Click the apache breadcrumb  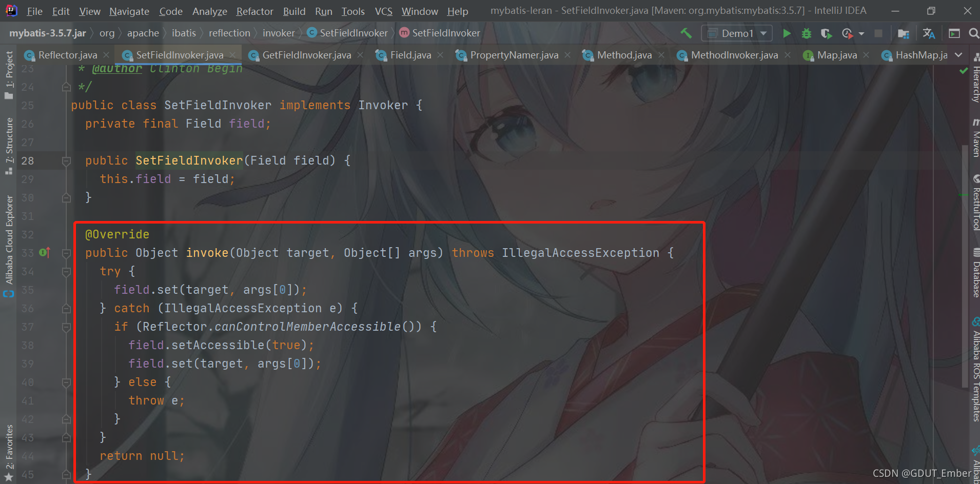(x=143, y=33)
